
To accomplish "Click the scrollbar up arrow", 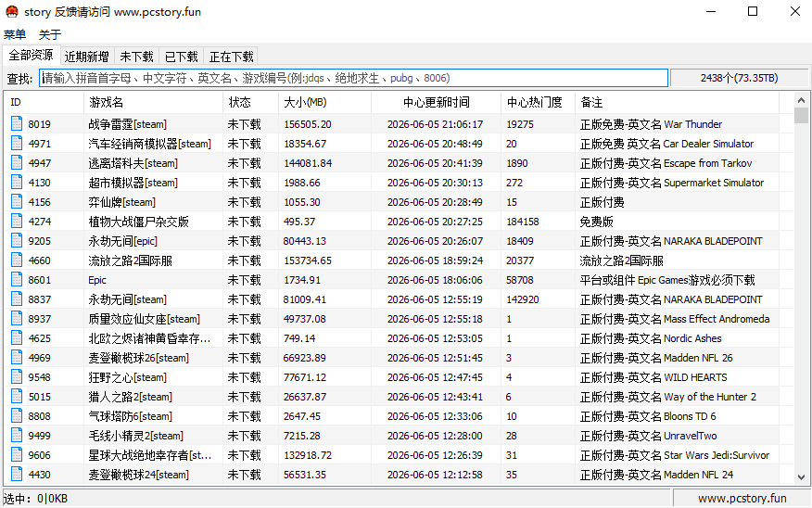I will point(801,100).
